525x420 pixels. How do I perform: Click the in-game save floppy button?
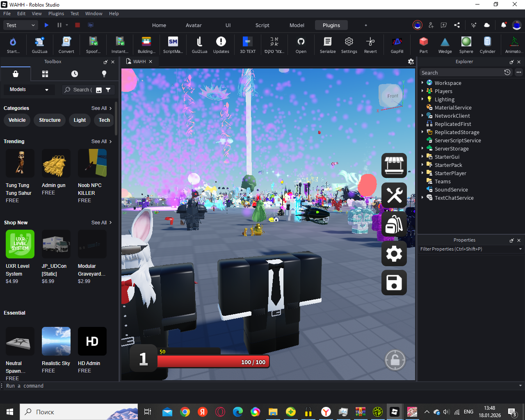pos(394,283)
